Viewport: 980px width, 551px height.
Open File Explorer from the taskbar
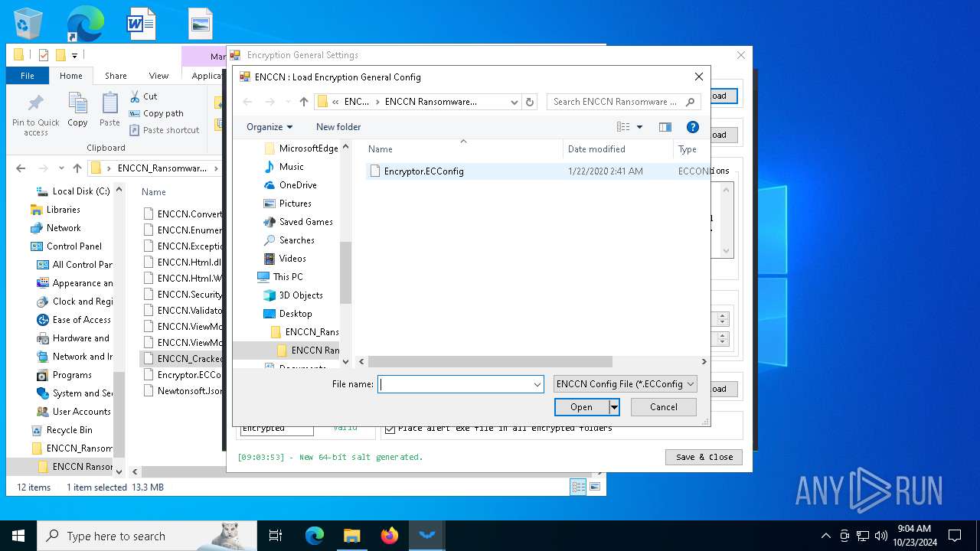click(x=351, y=536)
